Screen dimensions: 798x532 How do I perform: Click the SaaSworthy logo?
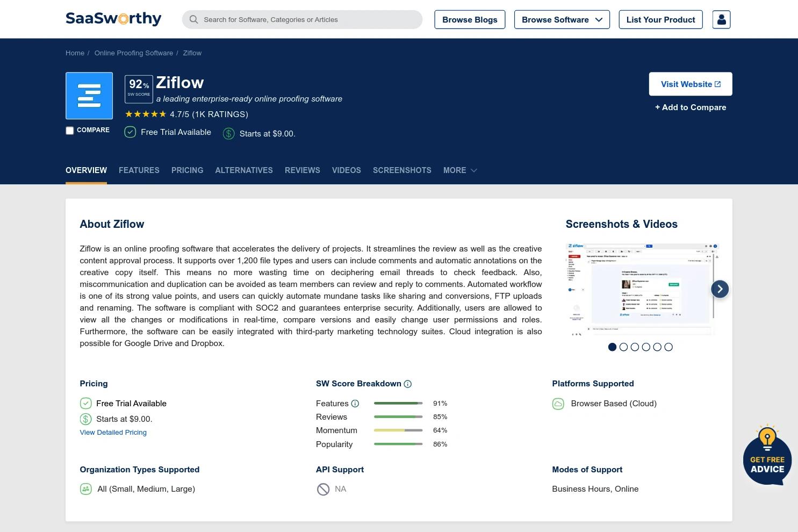click(113, 19)
